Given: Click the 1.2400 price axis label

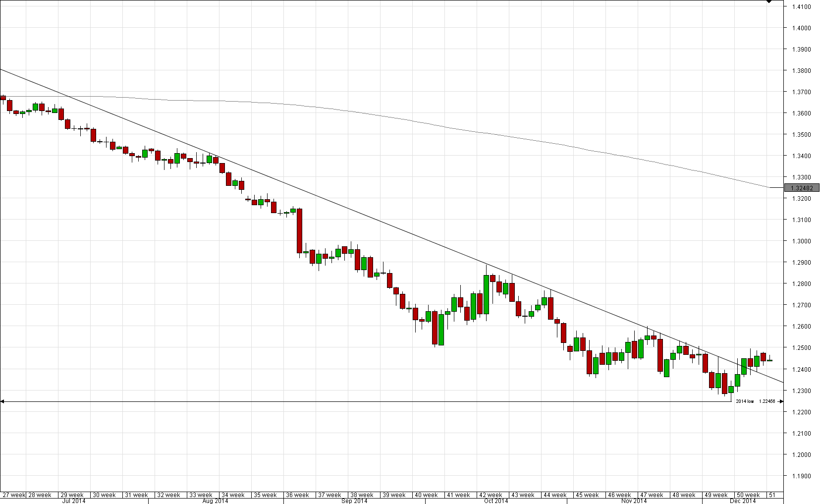Looking at the screenshot, I should coord(801,369).
